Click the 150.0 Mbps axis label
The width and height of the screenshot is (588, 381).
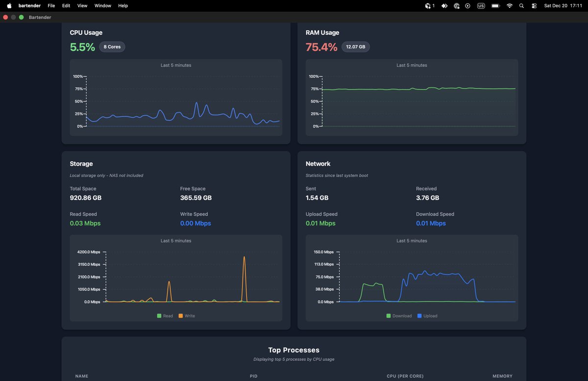click(324, 252)
